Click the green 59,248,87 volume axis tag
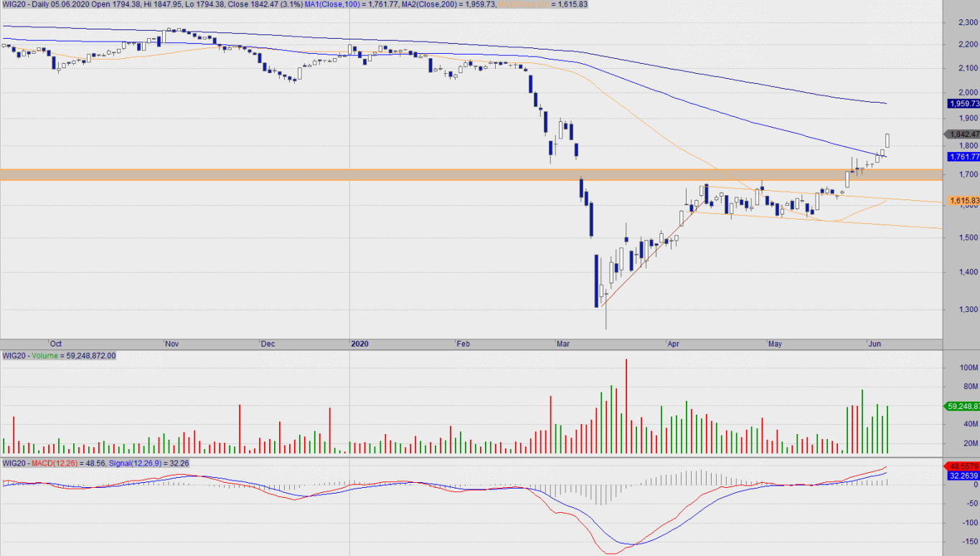Screen dimensions: 980x556 point(963,406)
